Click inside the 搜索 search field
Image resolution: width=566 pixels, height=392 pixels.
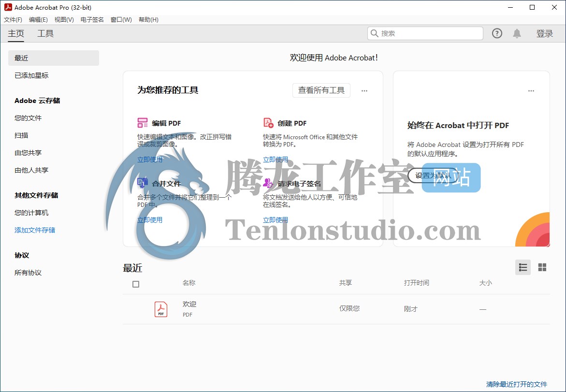tap(425, 33)
